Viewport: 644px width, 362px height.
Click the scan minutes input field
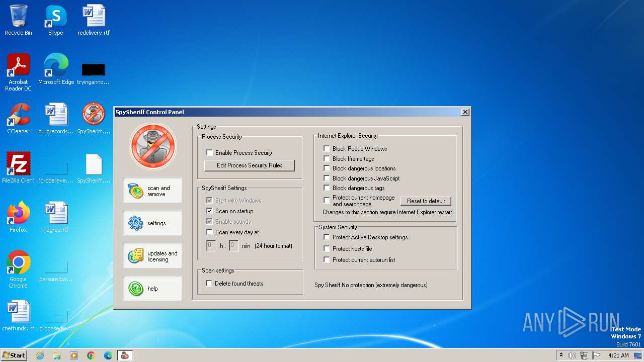[233, 246]
